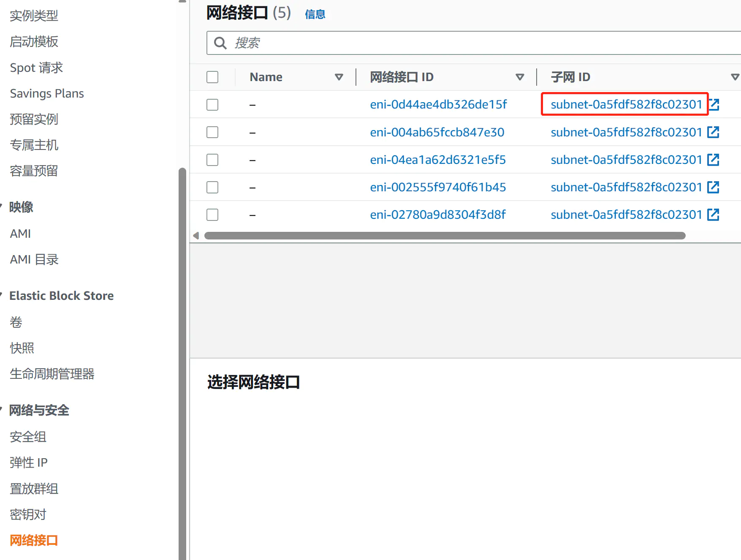Open interface eni-002555f9740f61b45
Screen dimensions: 741x560
point(438,187)
